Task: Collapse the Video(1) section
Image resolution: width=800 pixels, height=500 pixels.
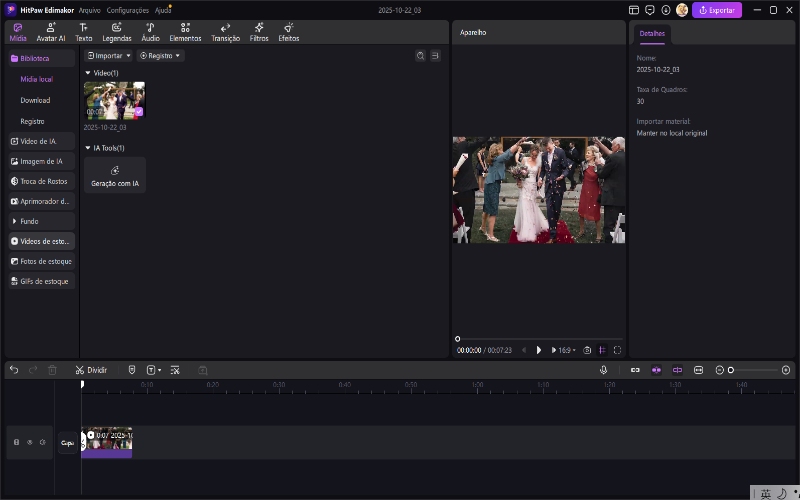Action: click(x=87, y=73)
